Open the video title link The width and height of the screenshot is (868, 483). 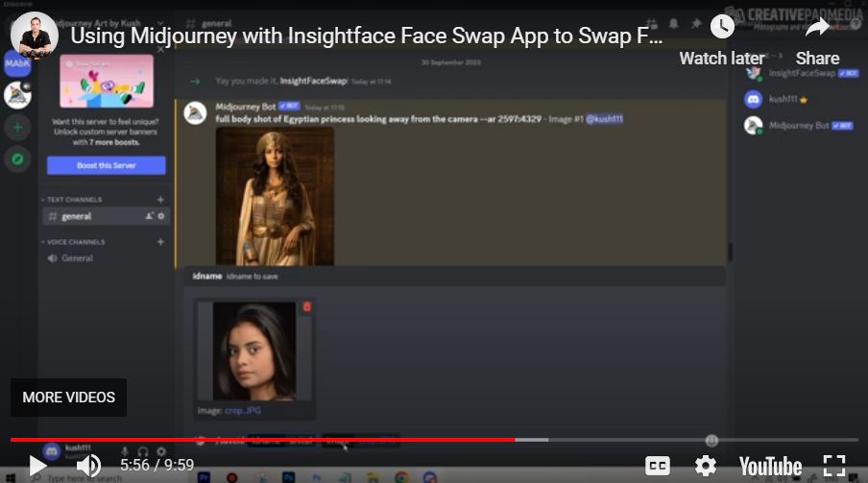(367, 36)
